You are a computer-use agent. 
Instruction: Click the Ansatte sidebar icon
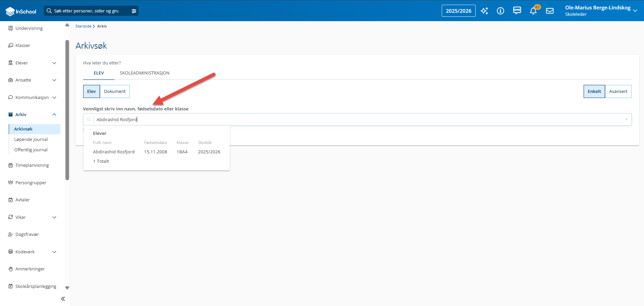[x=11, y=80]
